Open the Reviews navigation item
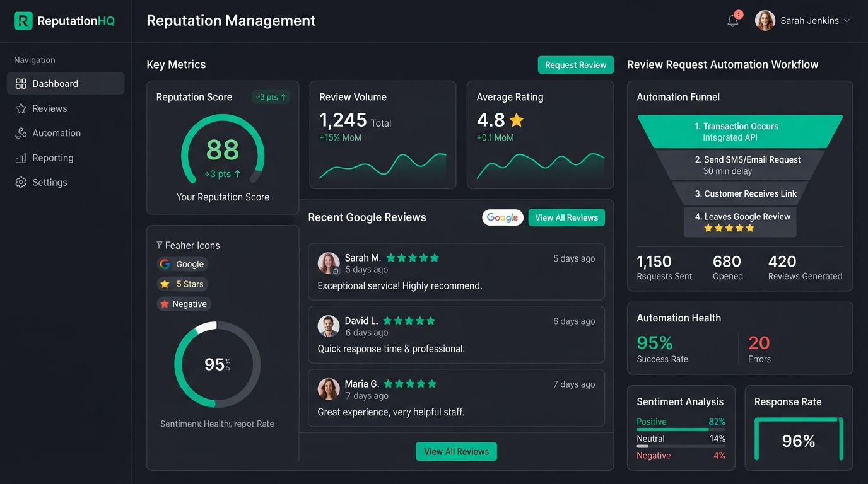Screen dimensions: 868x484 pyautogui.click(x=66, y=108)
